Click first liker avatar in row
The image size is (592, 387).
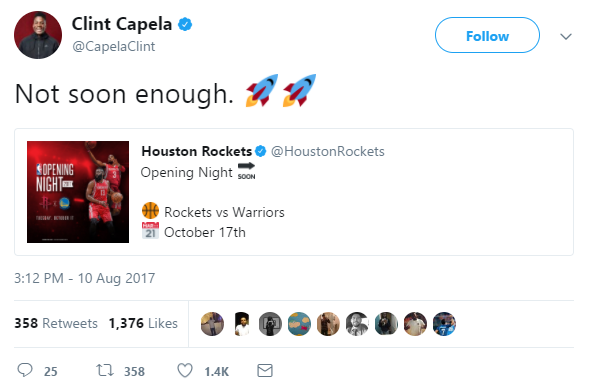point(212,324)
